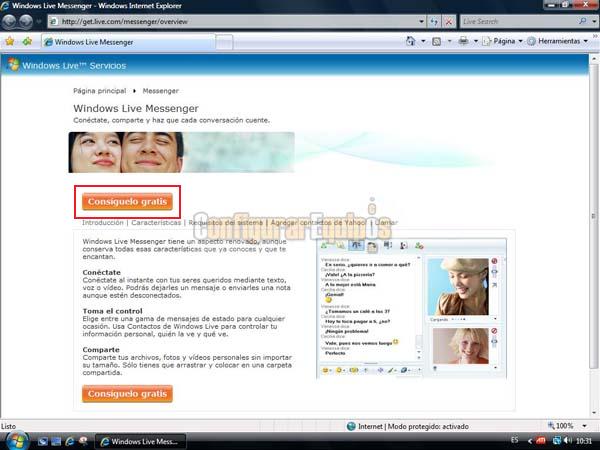Click the Live Search magnifier icon
600x450 pixels.
(x=582, y=21)
